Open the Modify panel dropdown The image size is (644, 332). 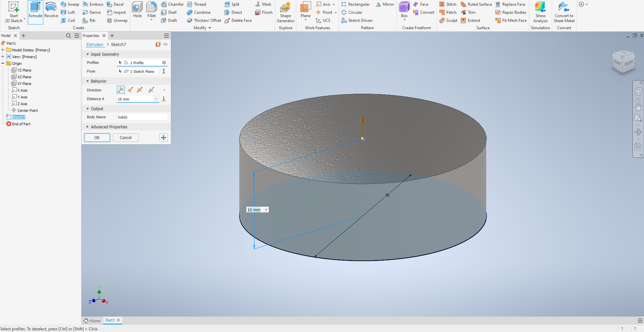[x=202, y=28]
